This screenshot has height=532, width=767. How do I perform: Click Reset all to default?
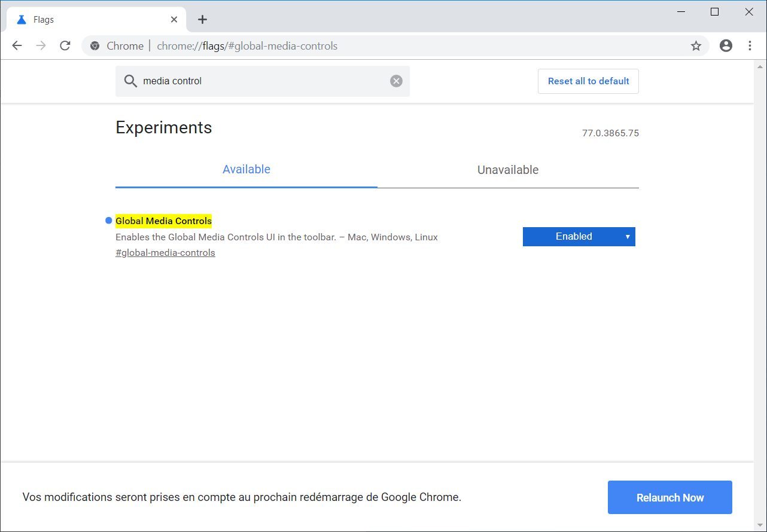pos(588,81)
